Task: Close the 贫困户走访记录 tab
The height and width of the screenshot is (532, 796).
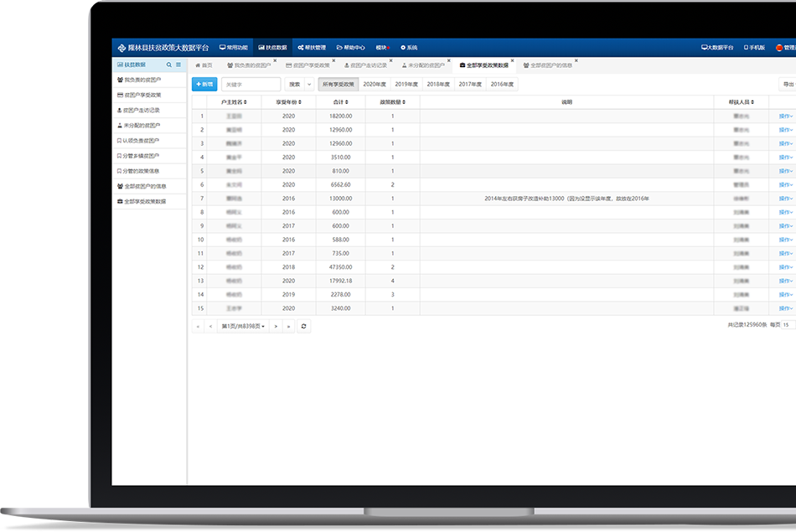Action: 391,61
